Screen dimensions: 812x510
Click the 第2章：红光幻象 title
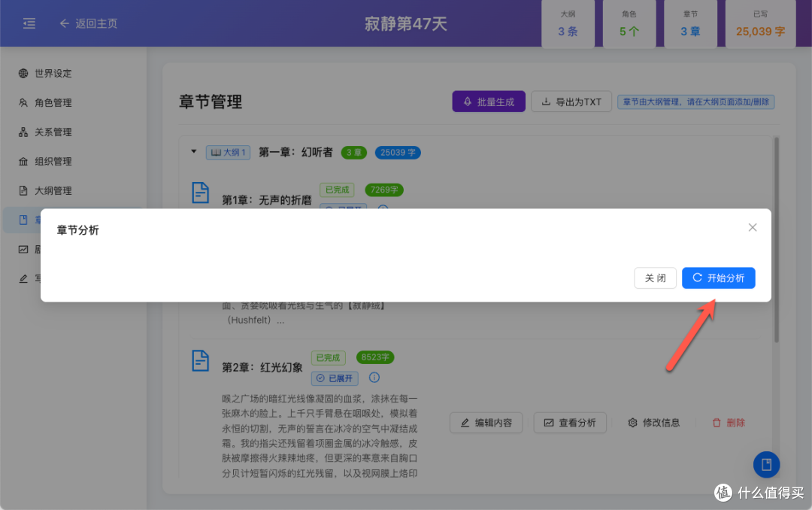click(x=262, y=368)
